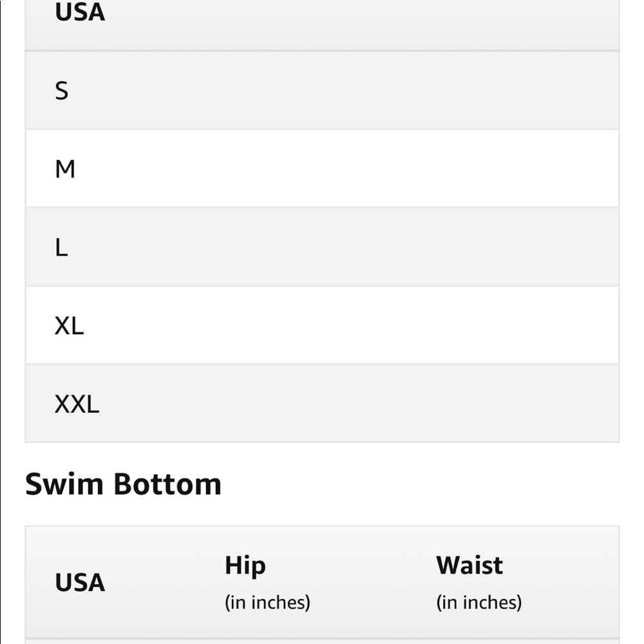This screenshot has width=644, height=644.
Task: Select the M size label
Action: click(65, 169)
